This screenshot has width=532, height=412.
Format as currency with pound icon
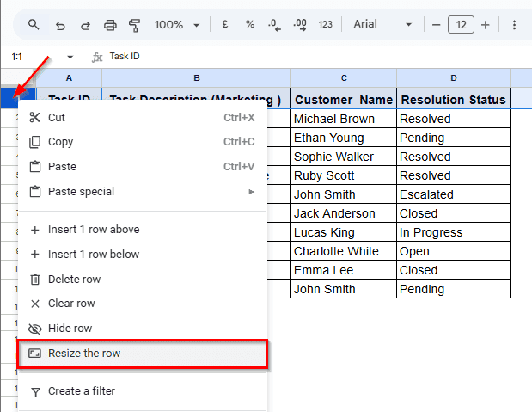[225, 25]
